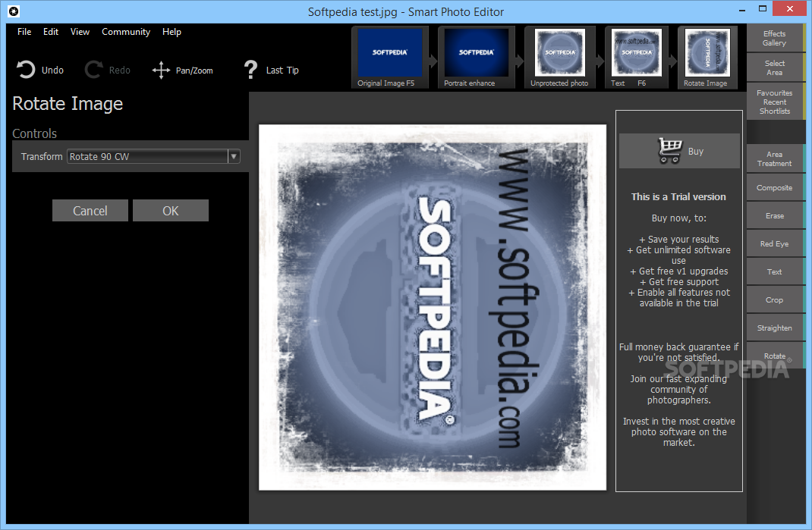Click the Undo arrow icon
812x530 pixels.
click(x=25, y=70)
